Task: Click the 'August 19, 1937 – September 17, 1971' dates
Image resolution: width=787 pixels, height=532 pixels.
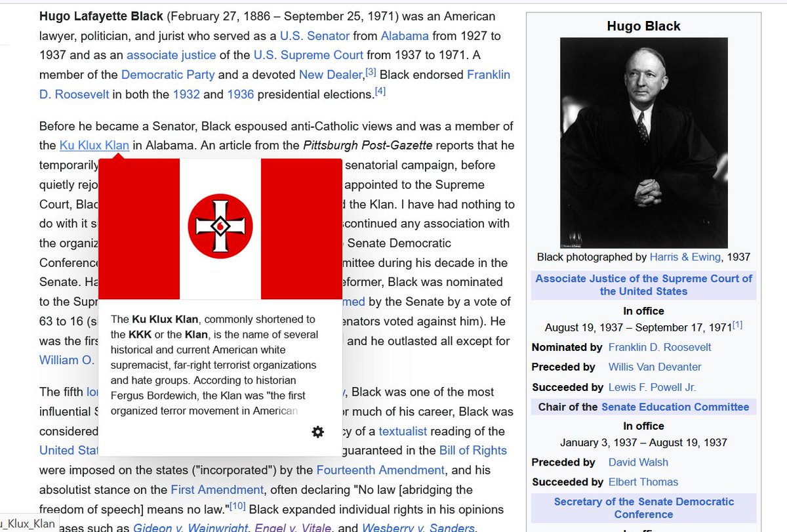Action: click(638, 327)
